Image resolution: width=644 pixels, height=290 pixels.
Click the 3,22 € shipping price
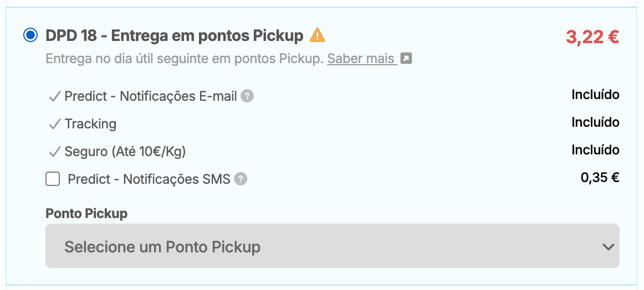click(592, 37)
